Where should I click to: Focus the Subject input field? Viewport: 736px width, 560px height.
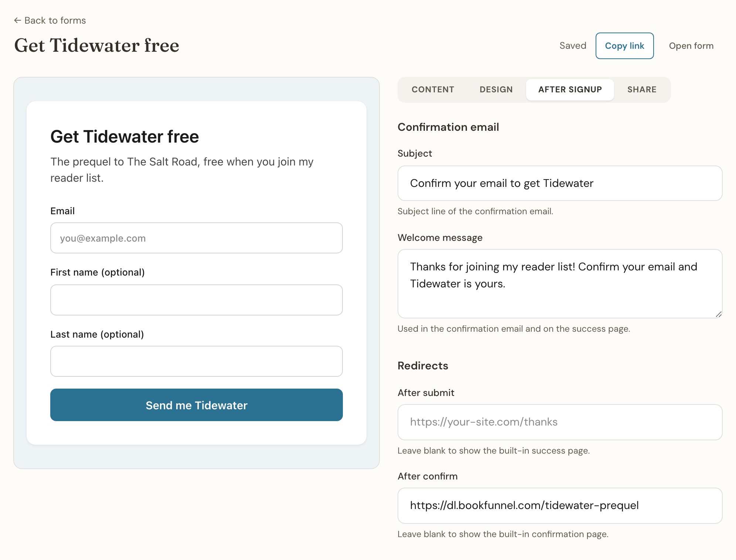(x=560, y=183)
